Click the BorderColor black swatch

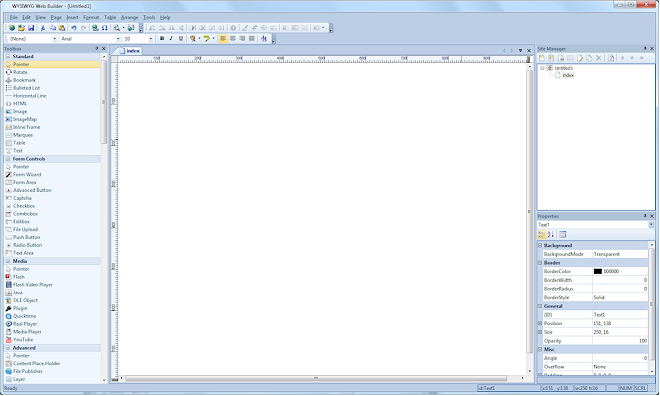598,271
